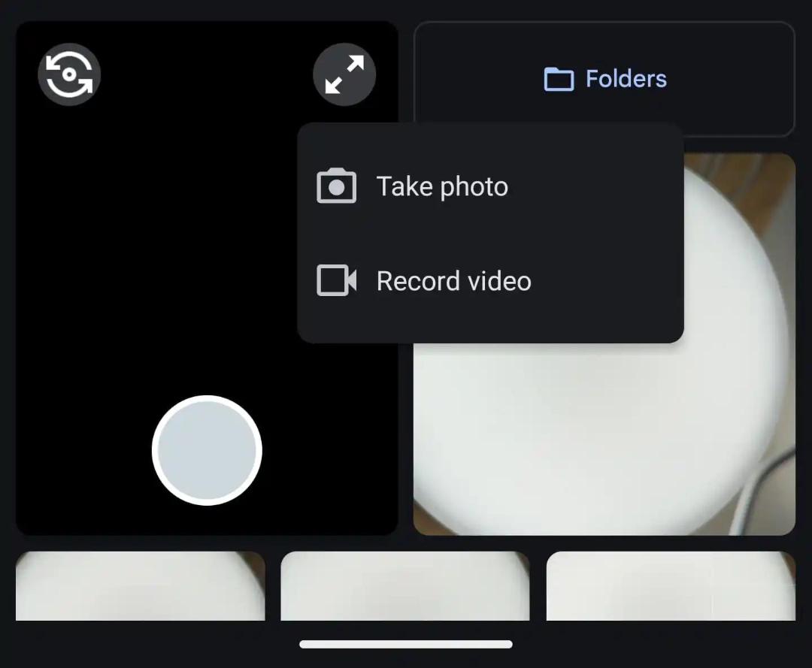Click the camcorder icon beside Record video
Viewport: 812px width, 668px height.
tap(336, 280)
